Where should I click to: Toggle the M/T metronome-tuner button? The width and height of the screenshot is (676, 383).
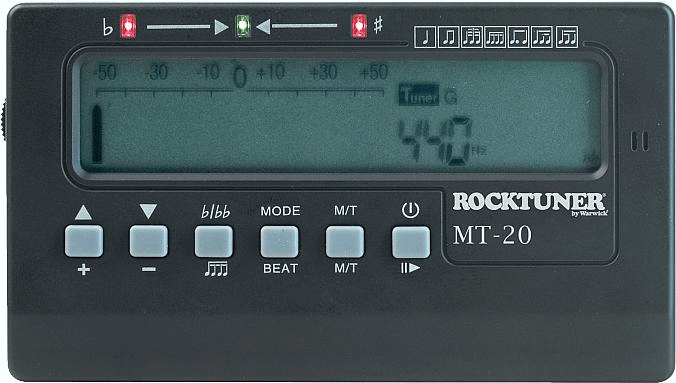click(345, 242)
